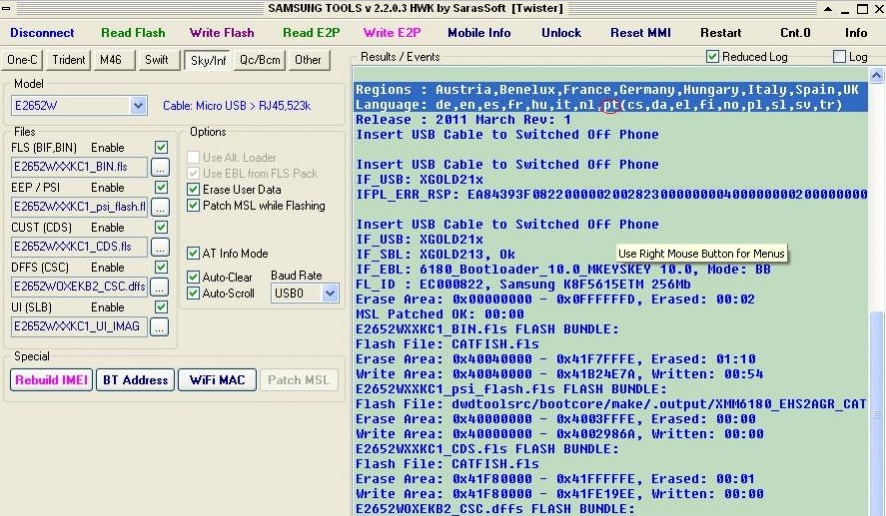
Task: Click Write E2P command
Action: [x=392, y=33]
